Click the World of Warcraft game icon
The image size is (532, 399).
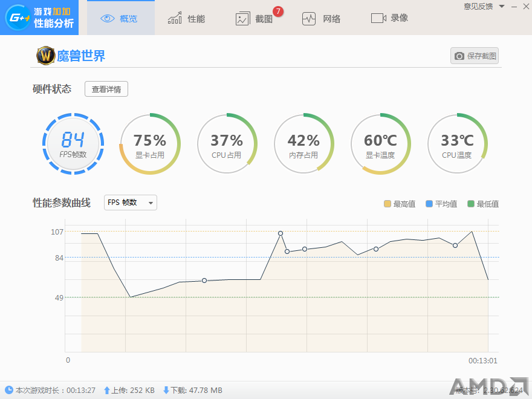46,55
